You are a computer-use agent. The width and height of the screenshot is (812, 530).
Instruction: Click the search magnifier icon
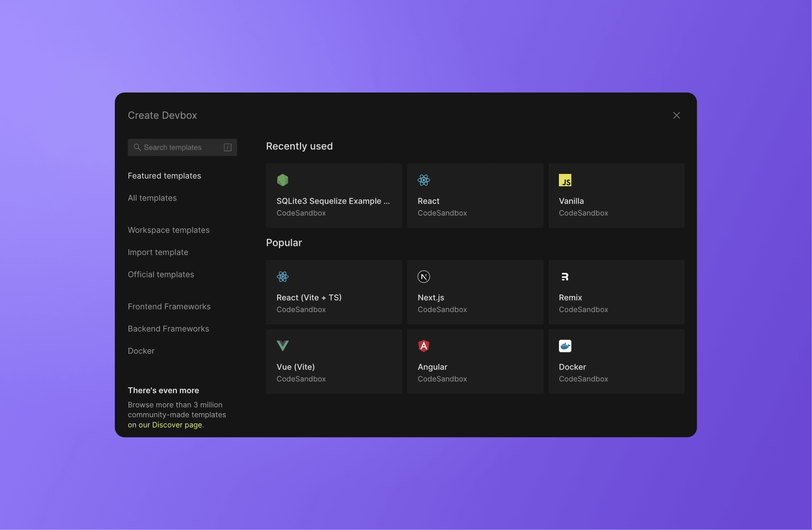tap(137, 147)
